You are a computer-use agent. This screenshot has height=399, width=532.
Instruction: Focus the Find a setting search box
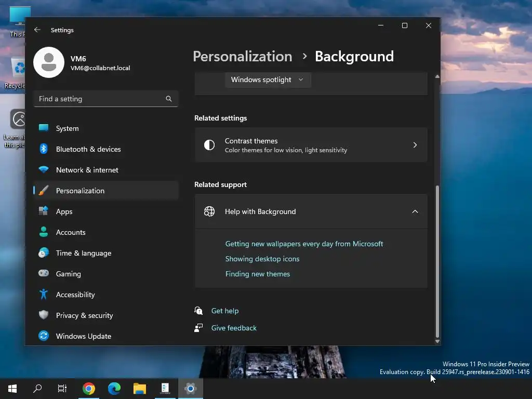tap(106, 99)
